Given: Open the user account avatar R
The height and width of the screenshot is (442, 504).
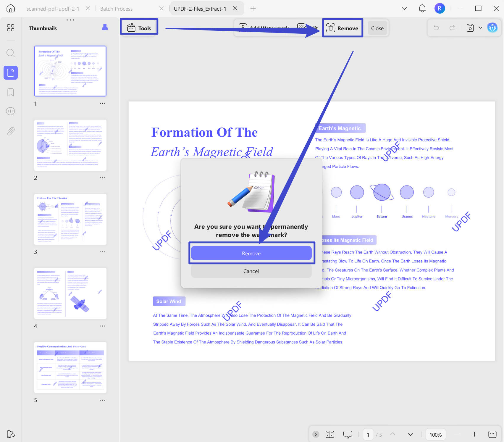Looking at the screenshot, I should pyautogui.click(x=440, y=8).
